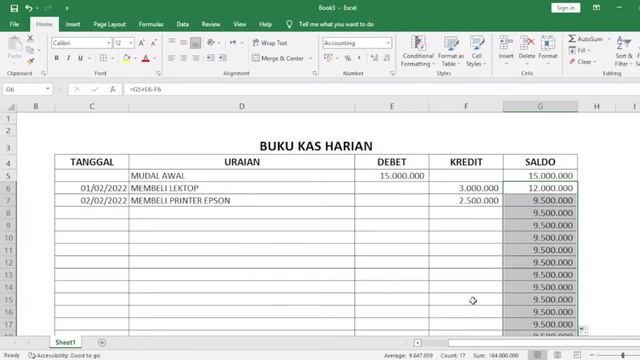
Task: Select the column G header
Action: [x=540, y=107]
